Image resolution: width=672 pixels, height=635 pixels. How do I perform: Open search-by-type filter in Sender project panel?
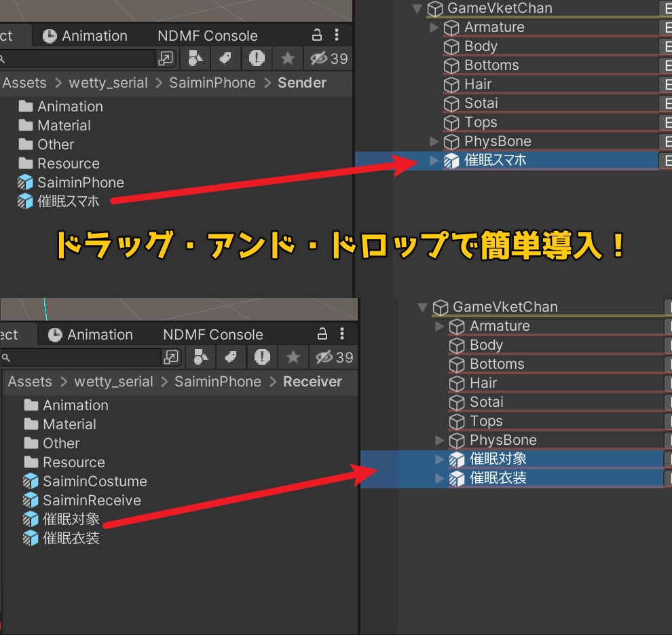coord(195,58)
